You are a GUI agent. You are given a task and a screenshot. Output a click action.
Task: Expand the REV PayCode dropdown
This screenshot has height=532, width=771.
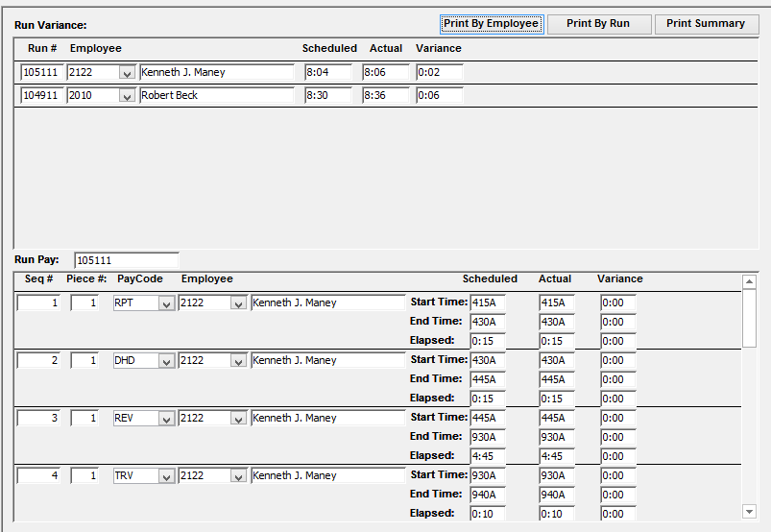(x=166, y=419)
